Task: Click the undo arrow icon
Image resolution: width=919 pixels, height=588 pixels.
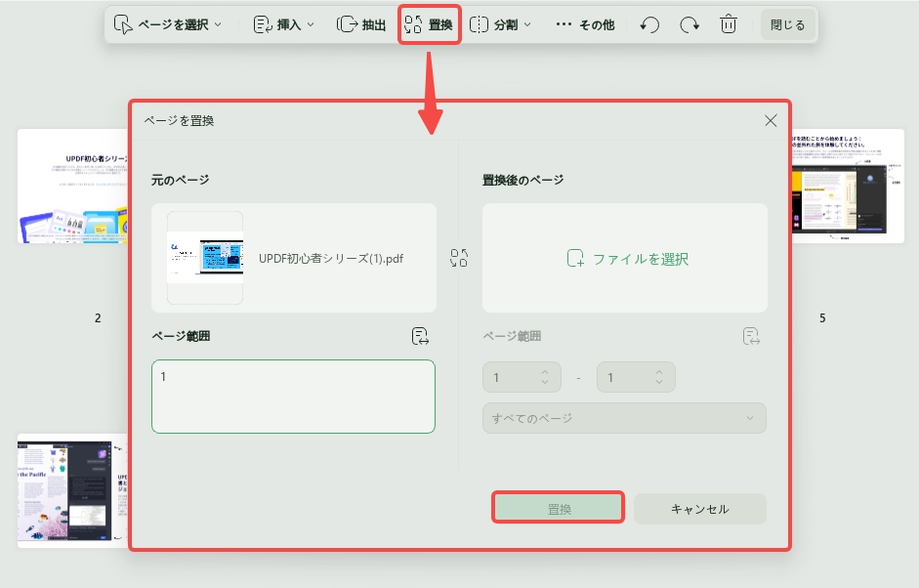Action: (x=649, y=24)
